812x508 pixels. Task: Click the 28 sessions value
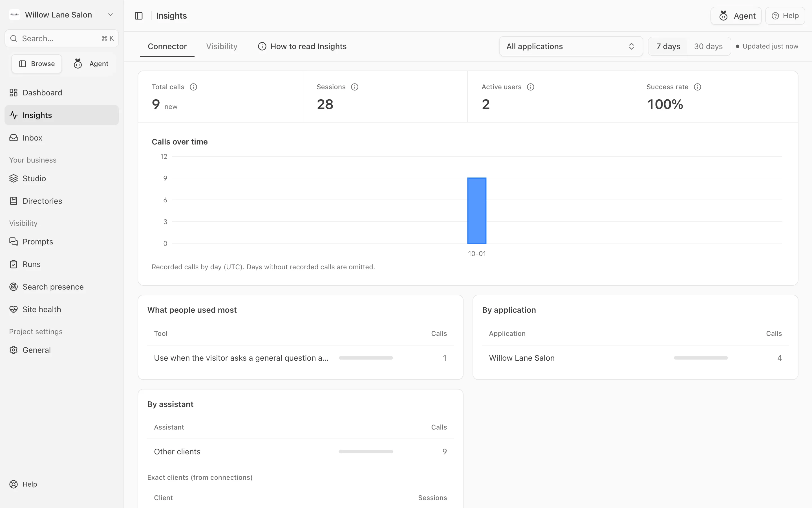pyautogui.click(x=325, y=104)
